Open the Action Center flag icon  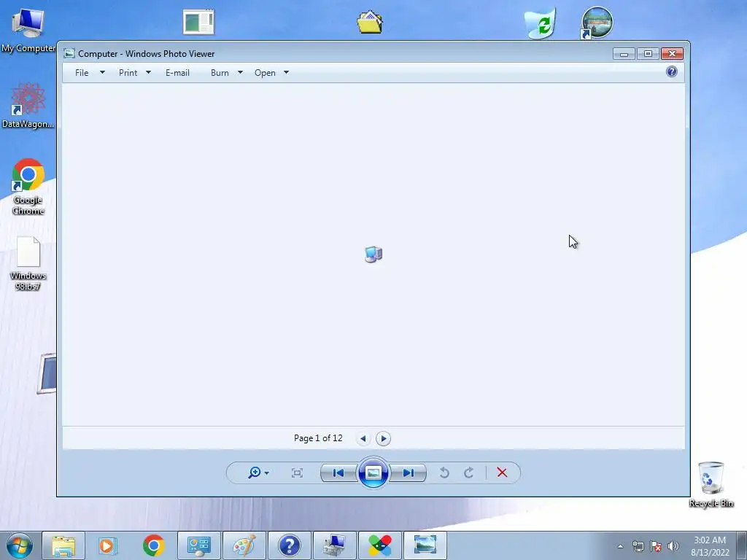656,546
